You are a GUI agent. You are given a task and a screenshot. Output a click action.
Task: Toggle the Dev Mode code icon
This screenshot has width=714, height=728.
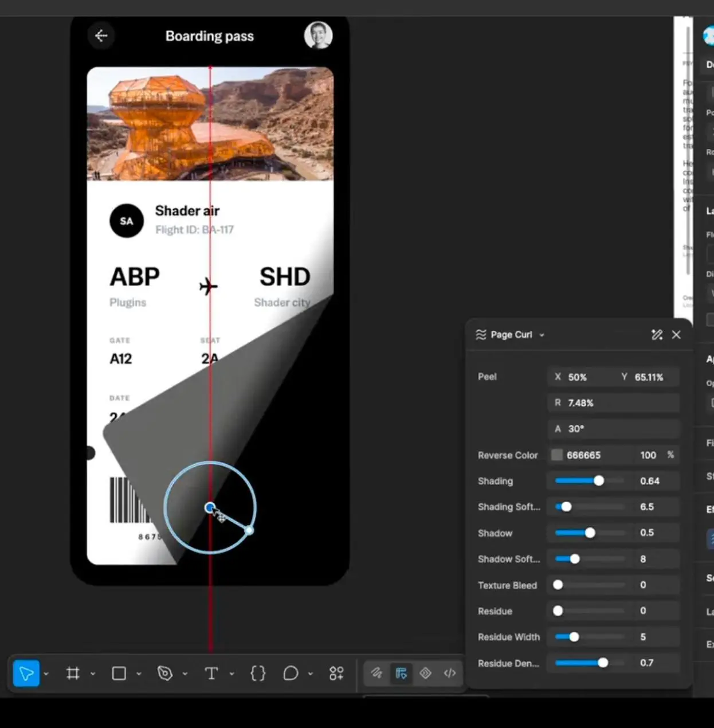[450, 673]
